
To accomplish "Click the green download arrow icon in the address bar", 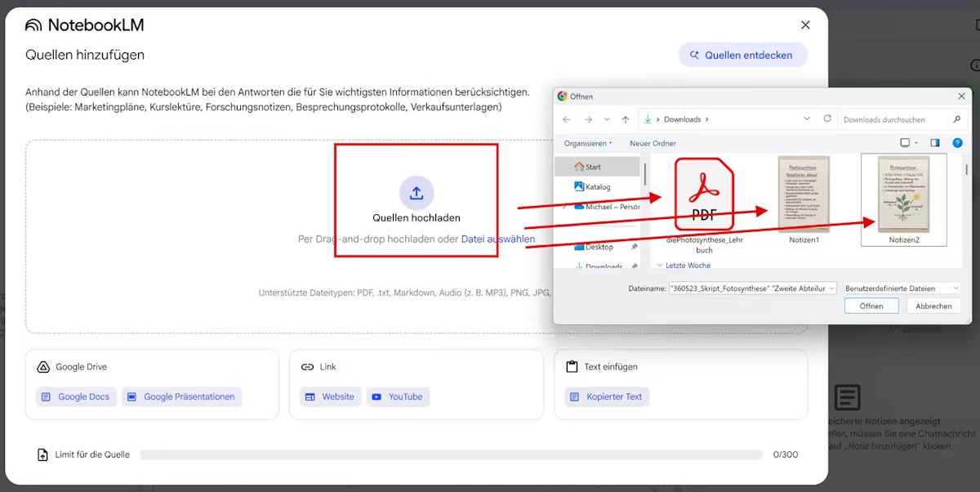I will (648, 119).
